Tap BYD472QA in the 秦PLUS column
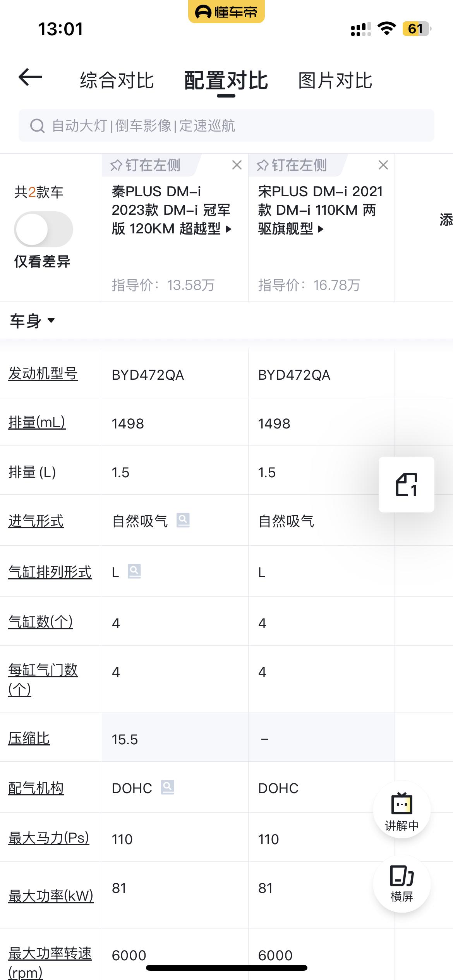The height and width of the screenshot is (980, 453). 148,375
